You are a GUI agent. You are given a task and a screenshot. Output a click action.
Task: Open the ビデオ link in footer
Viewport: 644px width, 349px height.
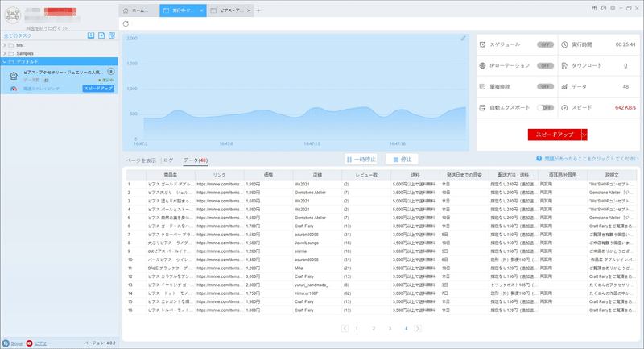pos(41,343)
